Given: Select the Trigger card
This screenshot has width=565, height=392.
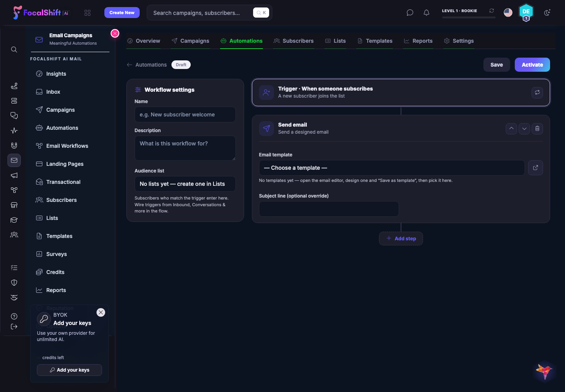Looking at the screenshot, I should (401, 93).
